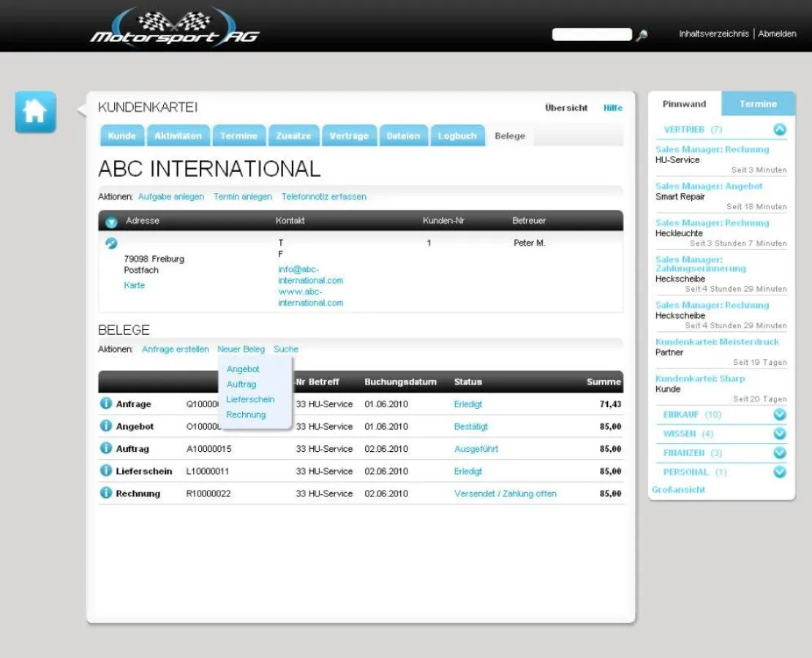Click the info icon beside Angebot row

[106, 426]
